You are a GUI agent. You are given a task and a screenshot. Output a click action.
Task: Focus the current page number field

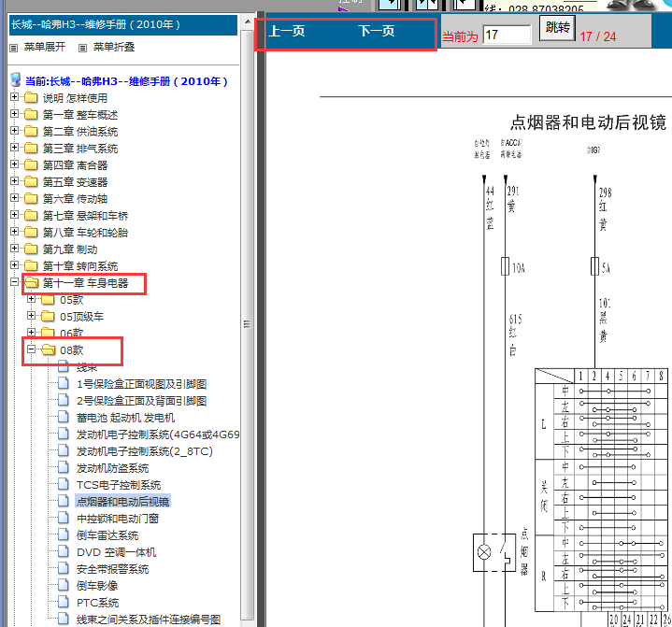[507, 35]
